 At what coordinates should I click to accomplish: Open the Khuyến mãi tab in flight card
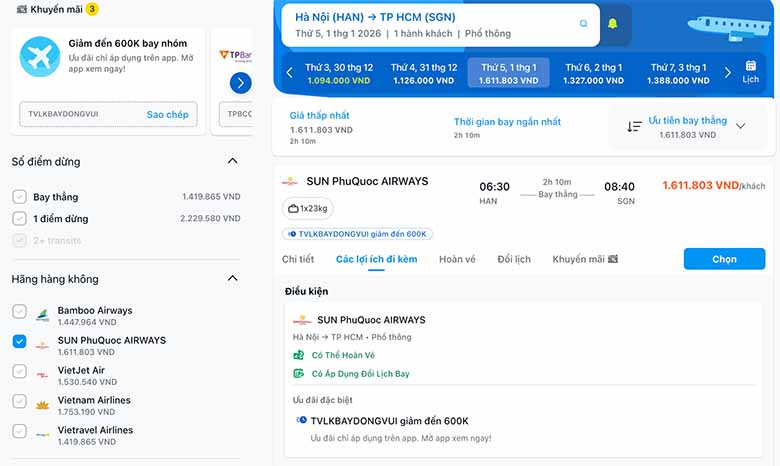[585, 259]
